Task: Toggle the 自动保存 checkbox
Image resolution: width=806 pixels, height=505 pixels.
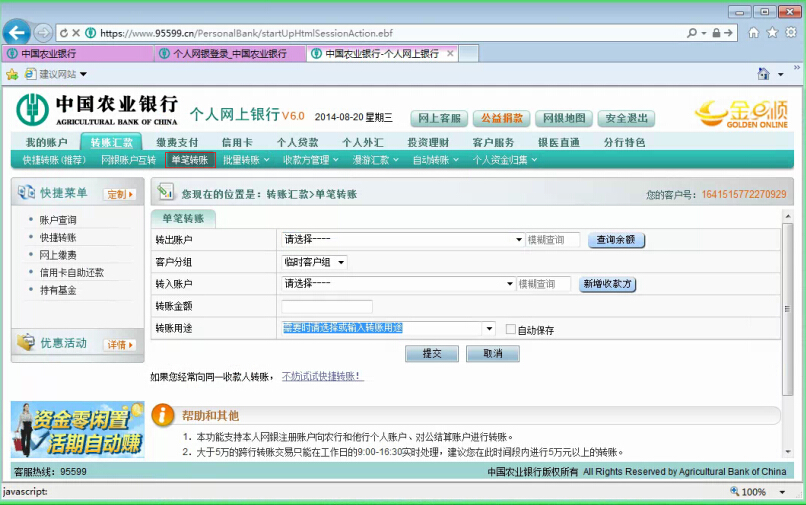Action: tap(510, 329)
